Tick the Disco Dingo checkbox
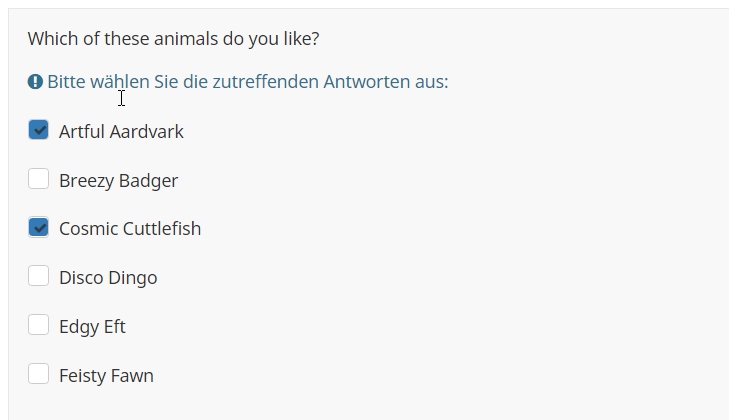This screenshot has width=729, height=420. coord(38,276)
